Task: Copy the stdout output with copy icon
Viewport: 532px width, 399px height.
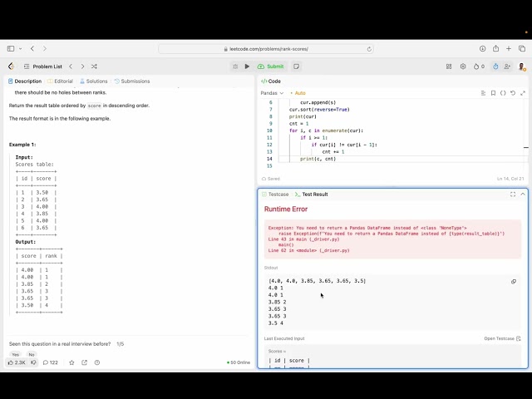Action: (x=514, y=281)
